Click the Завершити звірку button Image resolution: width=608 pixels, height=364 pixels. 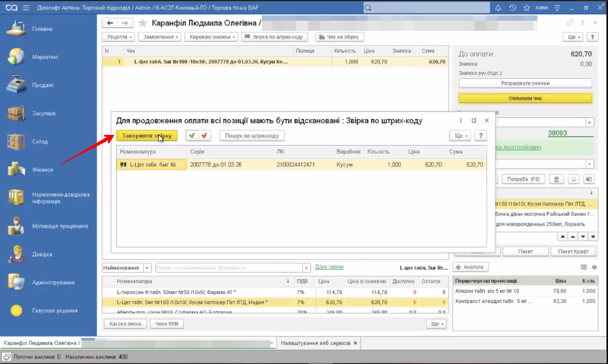tap(146, 136)
